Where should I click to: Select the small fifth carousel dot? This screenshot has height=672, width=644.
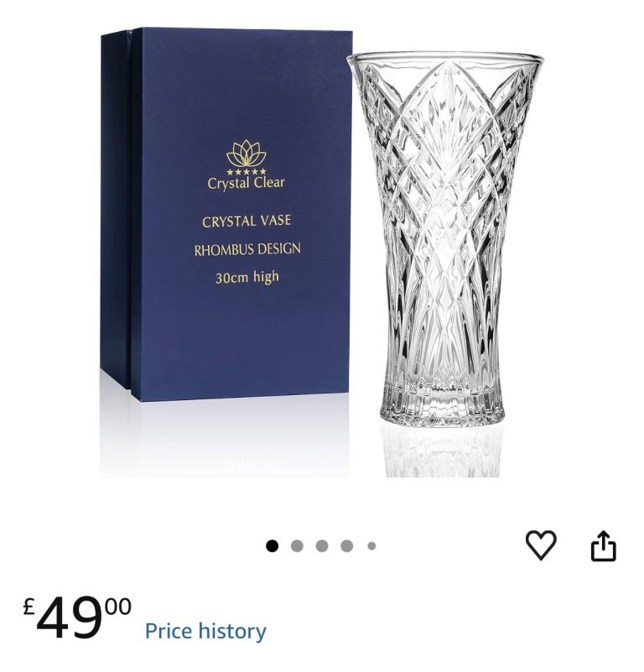tap(371, 545)
